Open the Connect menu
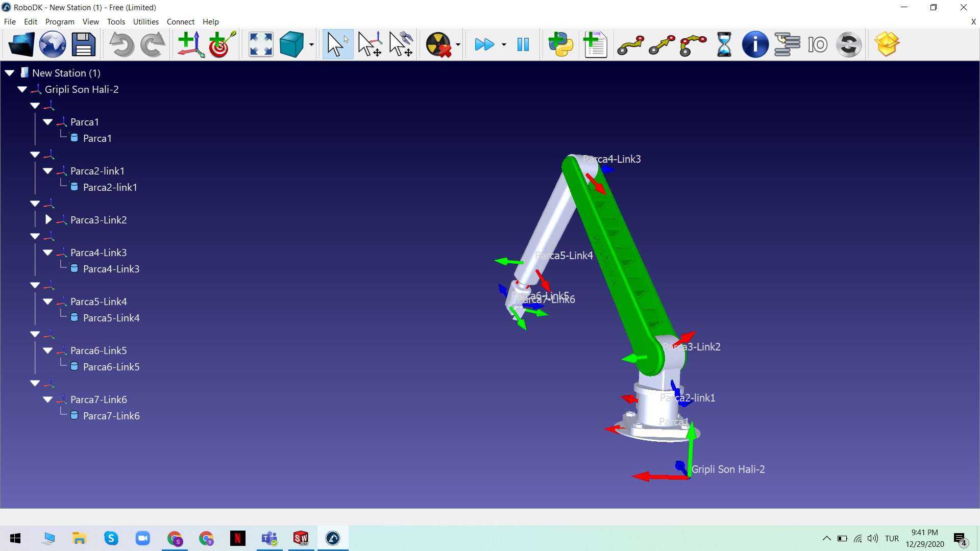The image size is (980, 551). tap(180, 21)
